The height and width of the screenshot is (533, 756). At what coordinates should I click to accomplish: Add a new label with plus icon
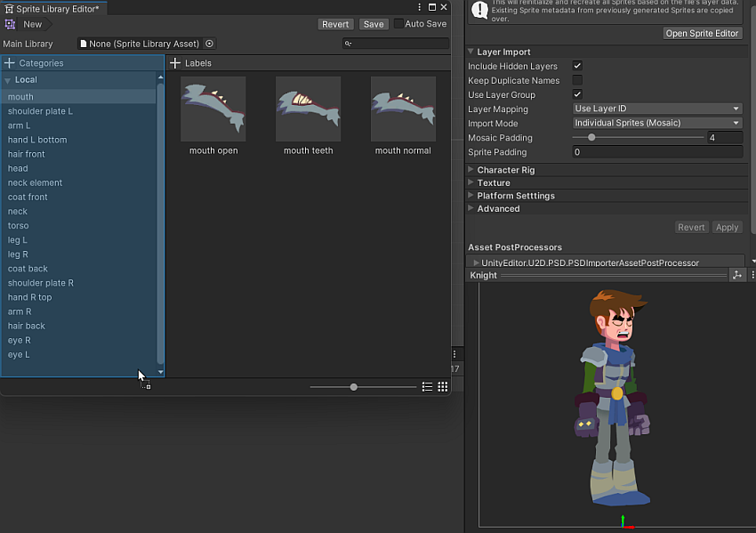pyautogui.click(x=175, y=63)
